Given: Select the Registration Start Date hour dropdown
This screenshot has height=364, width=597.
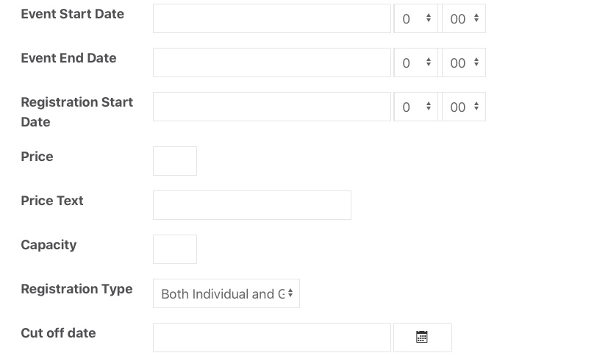Looking at the screenshot, I should pyautogui.click(x=416, y=107).
